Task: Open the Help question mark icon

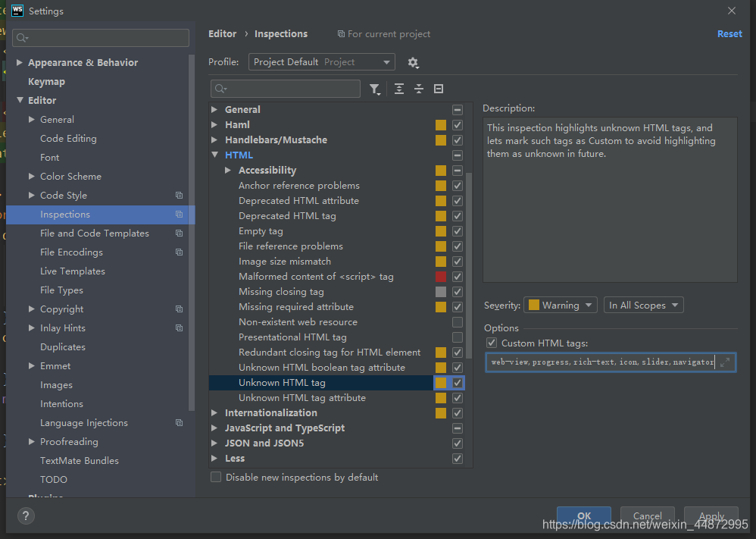Action: [26, 516]
